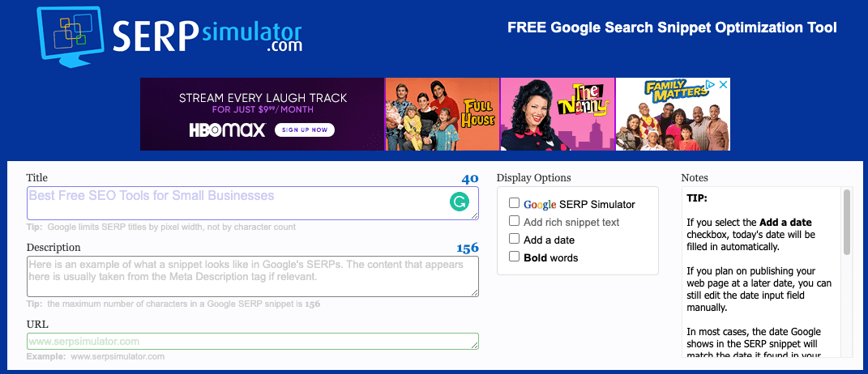Image resolution: width=868 pixels, height=374 pixels.
Task: Enable the Google SERP Simulator checkbox
Action: tap(515, 203)
